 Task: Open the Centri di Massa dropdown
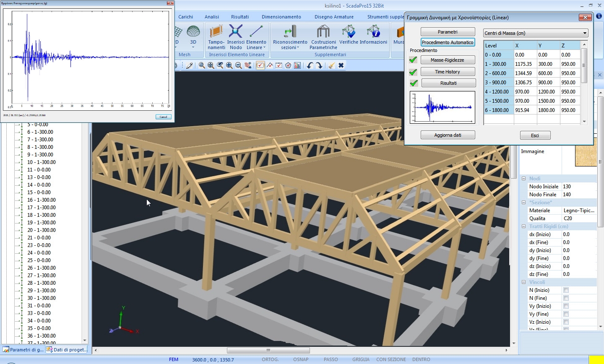(535, 33)
